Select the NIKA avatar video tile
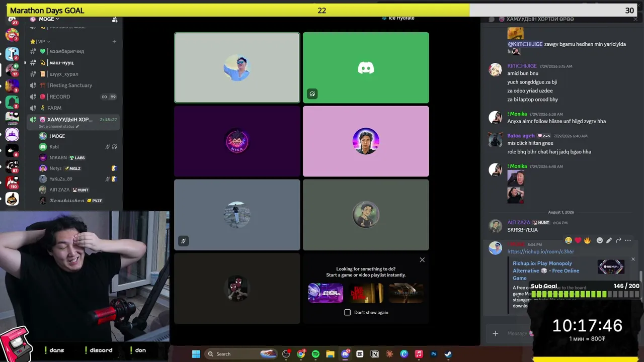 tap(237, 141)
